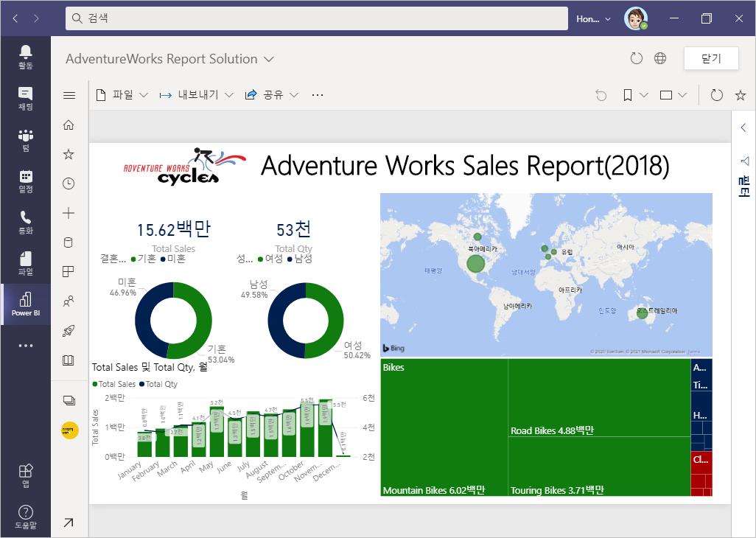Viewport: 756px width, 538px height.
Task: Navigate back with the left arrow
Action: click(x=15, y=18)
